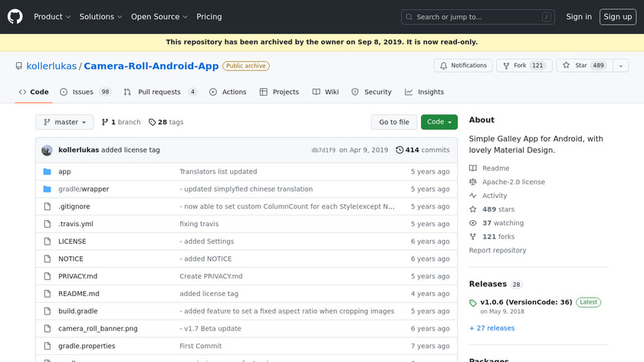Open the green Code dropdown
This screenshot has height=362, width=644.
[439, 122]
